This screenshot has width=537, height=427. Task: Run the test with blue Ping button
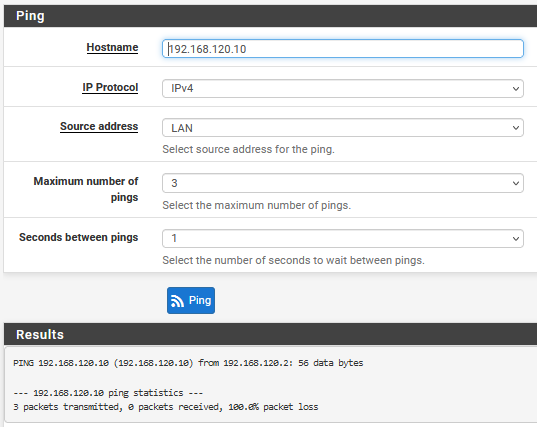point(191,300)
